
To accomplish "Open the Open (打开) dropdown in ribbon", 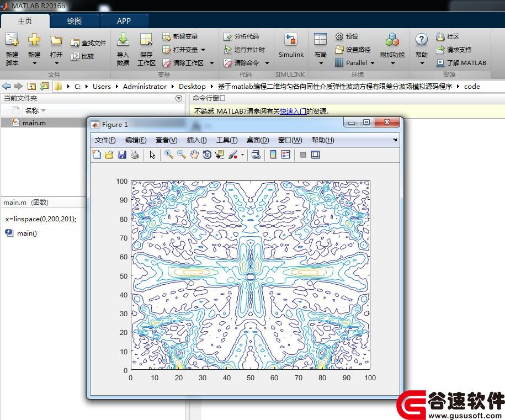I will 56,63.
